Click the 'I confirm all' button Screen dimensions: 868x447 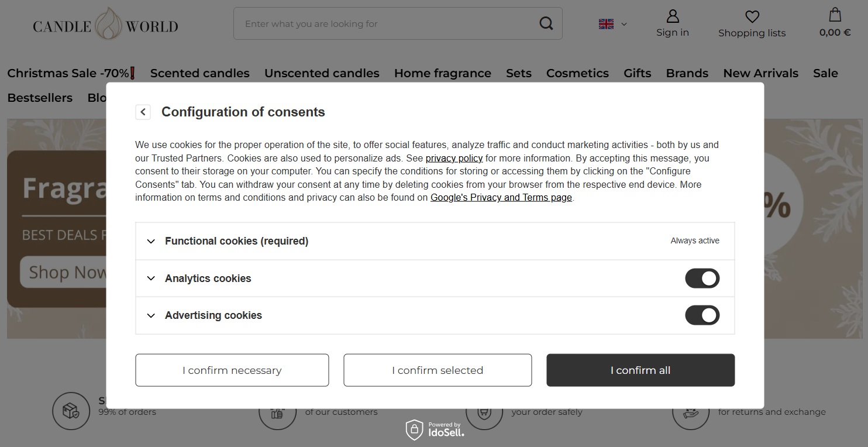640,370
